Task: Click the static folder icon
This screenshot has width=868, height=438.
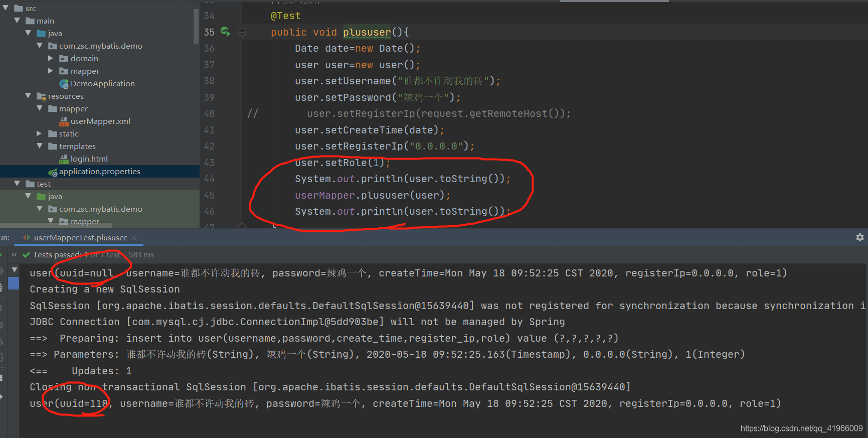Action: (x=53, y=134)
